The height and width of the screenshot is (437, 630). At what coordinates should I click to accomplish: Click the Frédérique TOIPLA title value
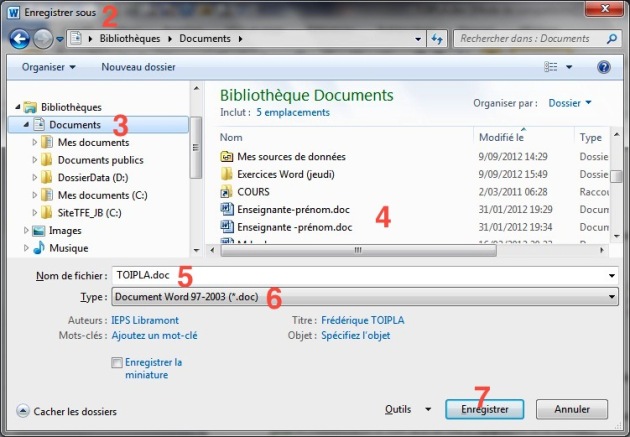[x=362, y=321]
